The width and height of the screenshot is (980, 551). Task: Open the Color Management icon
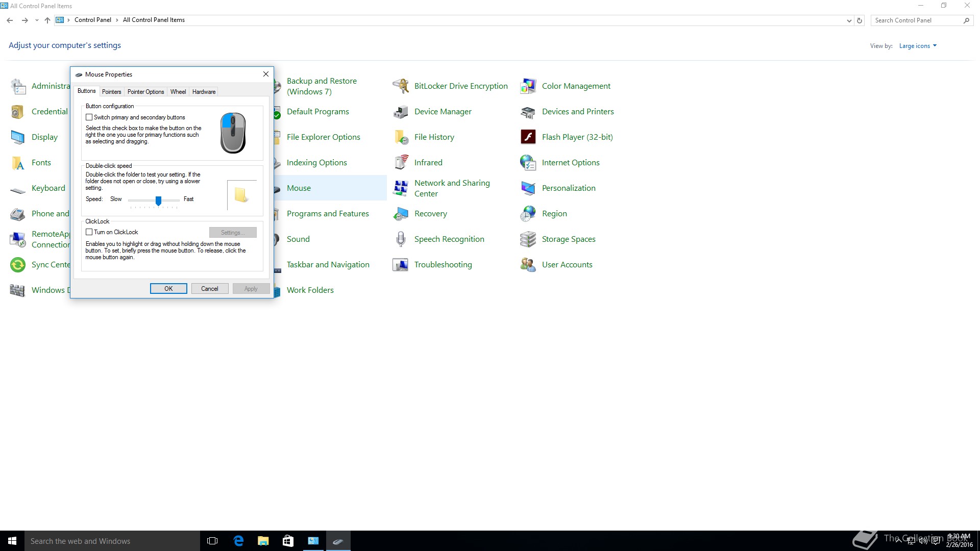pyautogui.click(x=528, y=86)
